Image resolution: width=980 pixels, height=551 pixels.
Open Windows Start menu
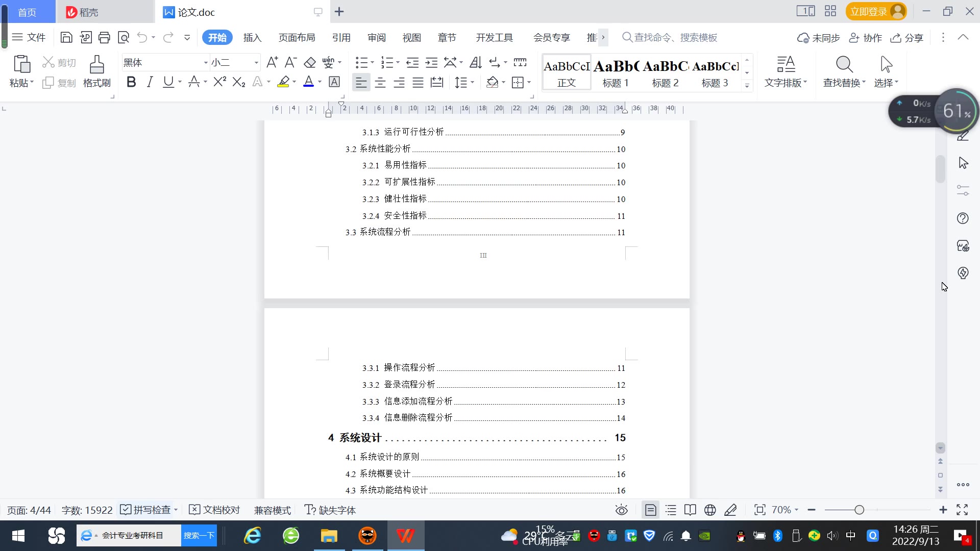click(x=18, y=536)
